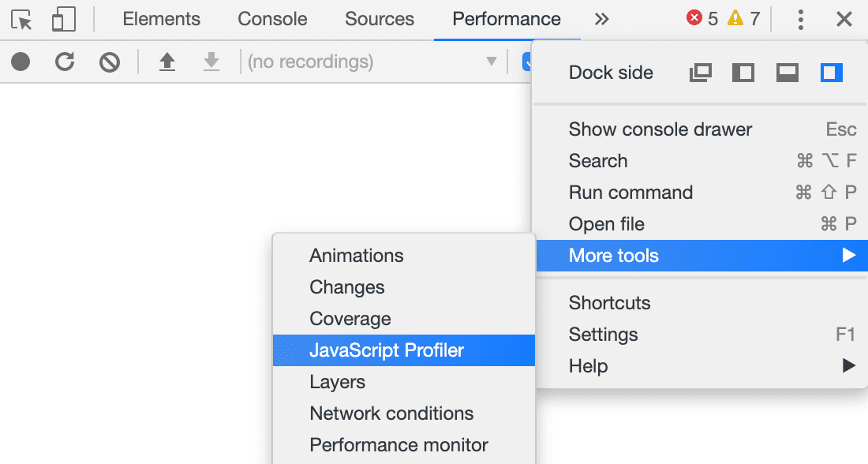The width and height of the screenshot is (868, 464).
Task: Click the reload and profile icon
Action: [65, 62]
